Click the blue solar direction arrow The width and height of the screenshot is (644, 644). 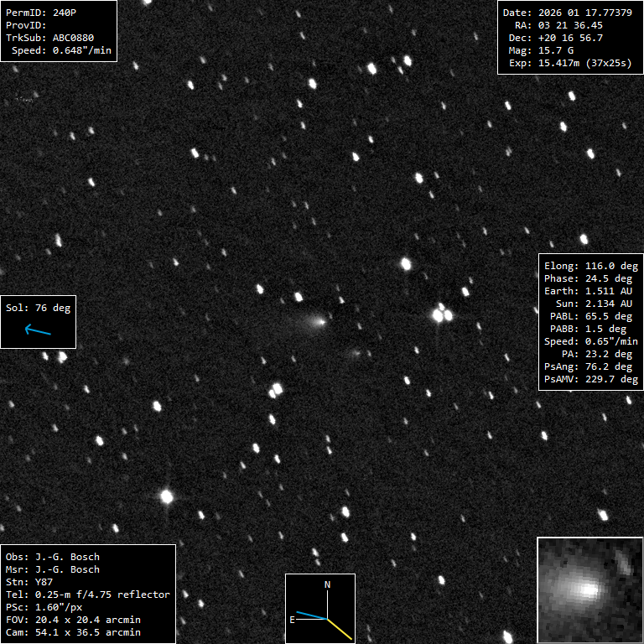point(38,330)
